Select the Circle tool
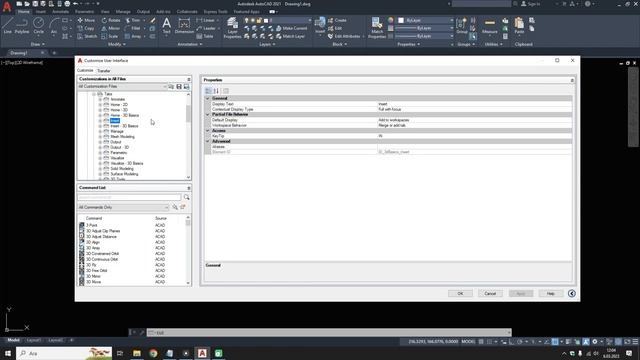The width and height of the screenshot is (640, 360). click(x=38, y=25)
